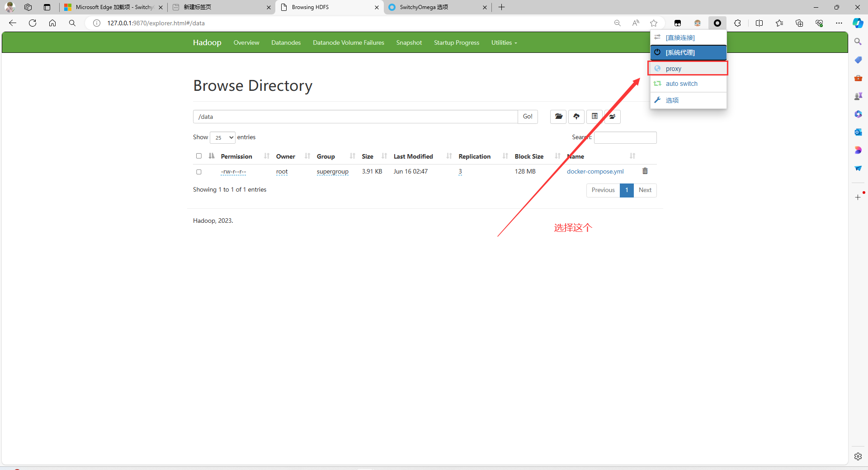Click the browser home icon
This screenshot has width=868, height=470.
(x=52, y=23)
